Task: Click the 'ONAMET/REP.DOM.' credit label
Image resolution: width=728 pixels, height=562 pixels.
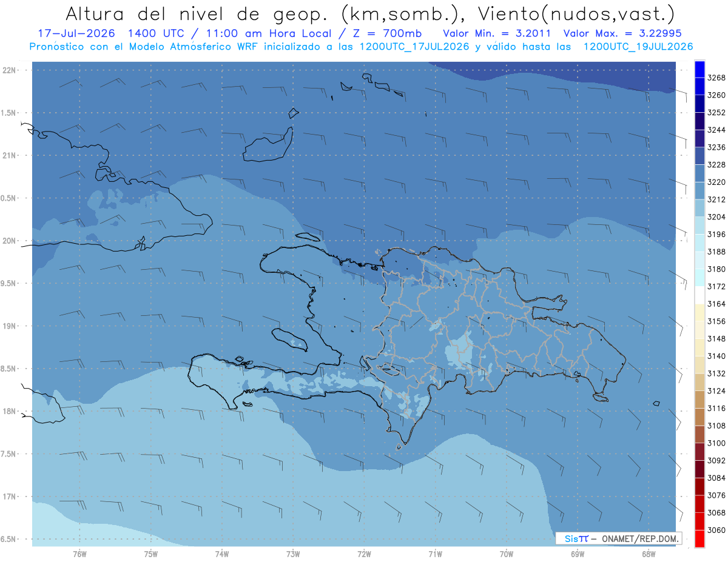Action: 641,538
